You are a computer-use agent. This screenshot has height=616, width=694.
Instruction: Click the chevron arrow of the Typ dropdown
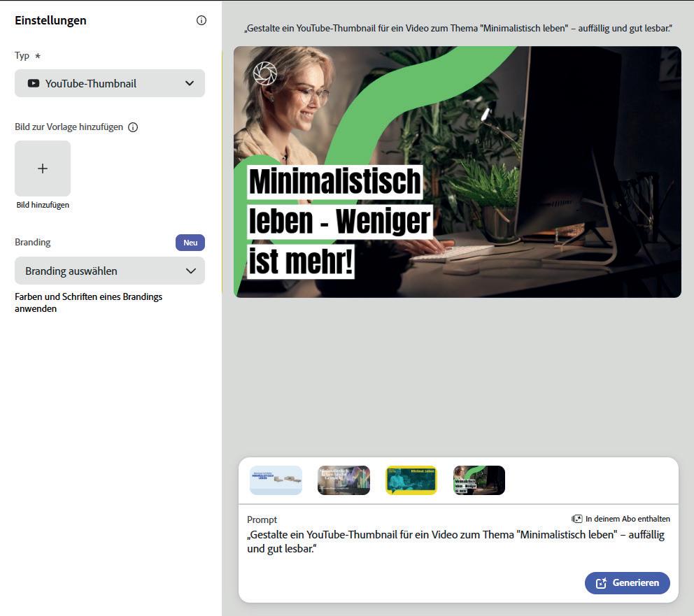tap(190, 83)
